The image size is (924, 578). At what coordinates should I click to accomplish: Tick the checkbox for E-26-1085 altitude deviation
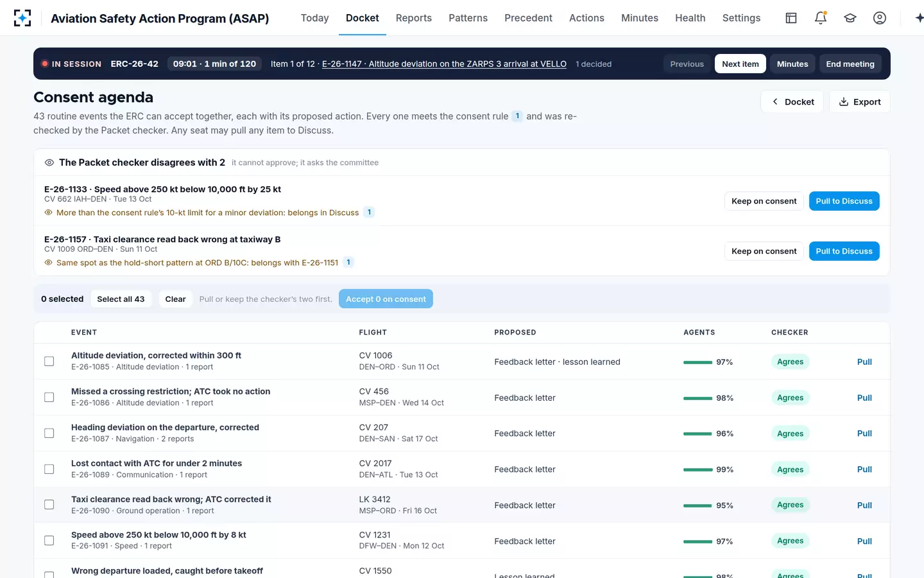(x=49, y=362)
